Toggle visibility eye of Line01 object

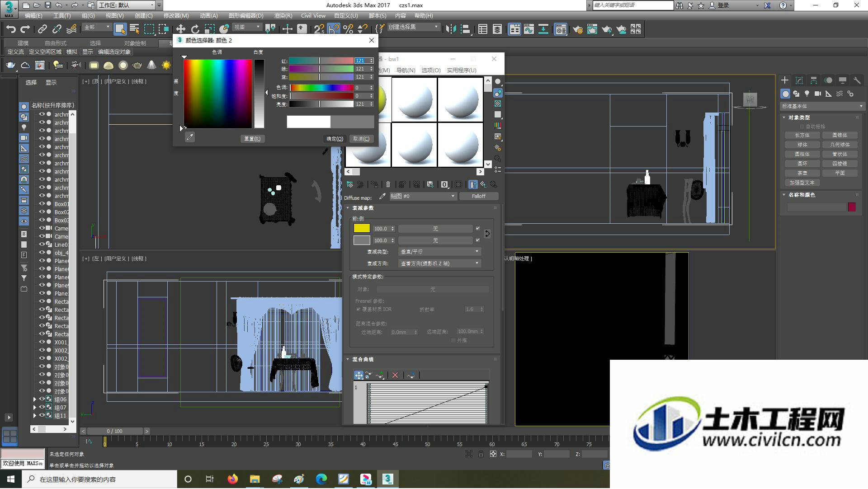[x=42, y=244]
